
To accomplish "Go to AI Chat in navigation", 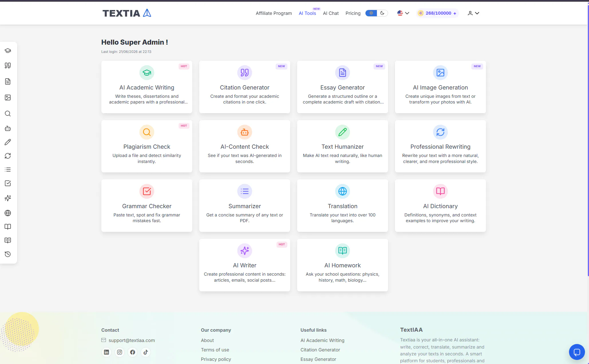I will (331, 13).
